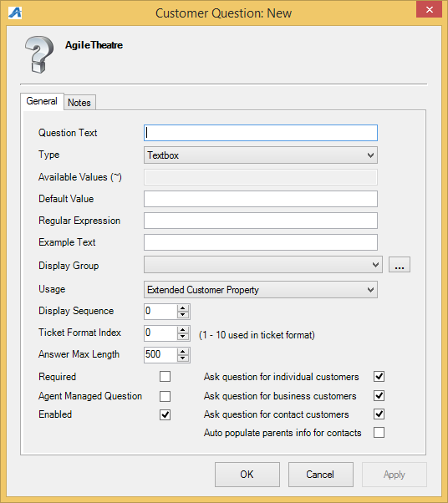This screenshot has height=503, width=448.
Task: Expand the Display Group dropdown
Action: [x=263, y=265]
